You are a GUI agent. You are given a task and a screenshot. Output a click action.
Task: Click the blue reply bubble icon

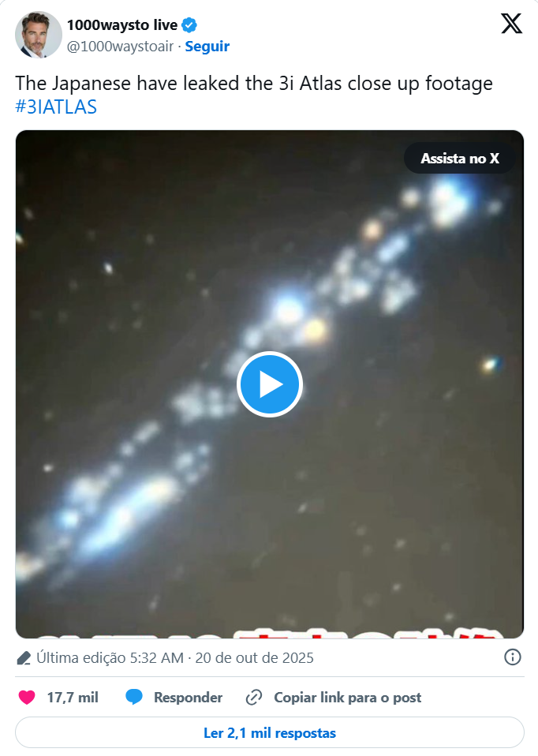pyautogui.click(x=134, y=697)
